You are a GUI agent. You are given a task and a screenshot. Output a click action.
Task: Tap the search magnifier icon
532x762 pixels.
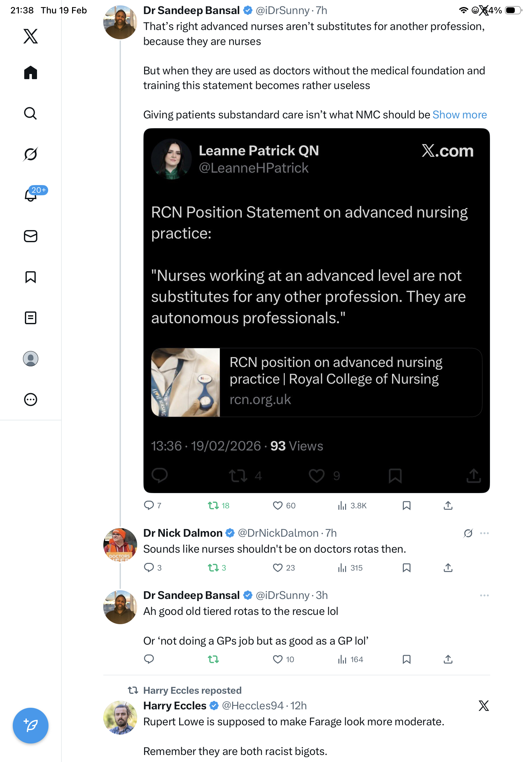click(31, 113)
